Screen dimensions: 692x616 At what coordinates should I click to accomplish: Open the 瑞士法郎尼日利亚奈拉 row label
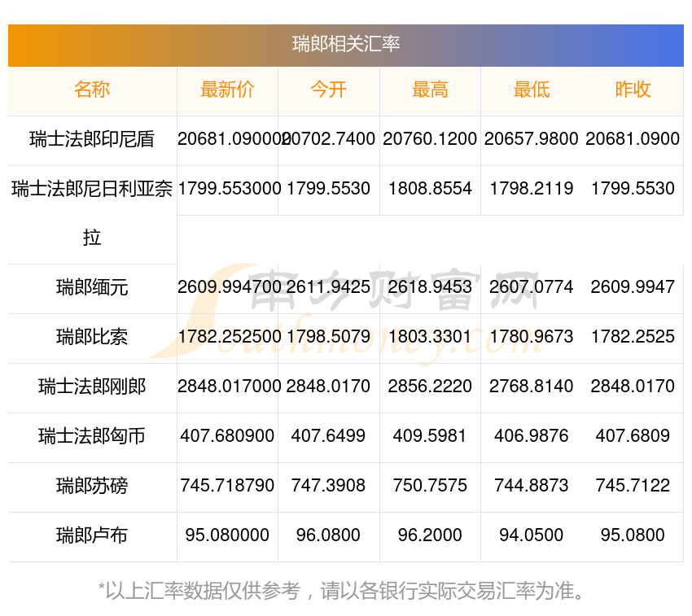tap(92, 190)
